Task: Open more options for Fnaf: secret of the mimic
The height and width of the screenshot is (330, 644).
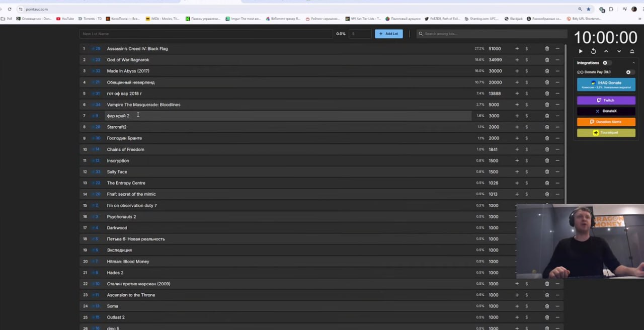Action: [x=557, y=194]
